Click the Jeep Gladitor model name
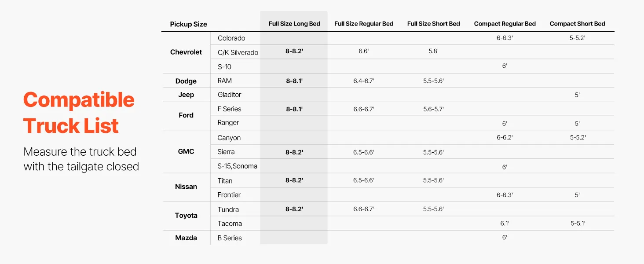 point(229,95)
